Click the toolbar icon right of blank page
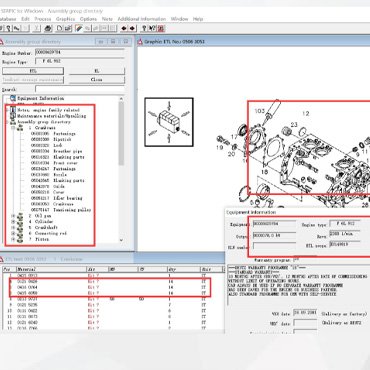Screen dimensions: 370x370 tap(68, 28)
